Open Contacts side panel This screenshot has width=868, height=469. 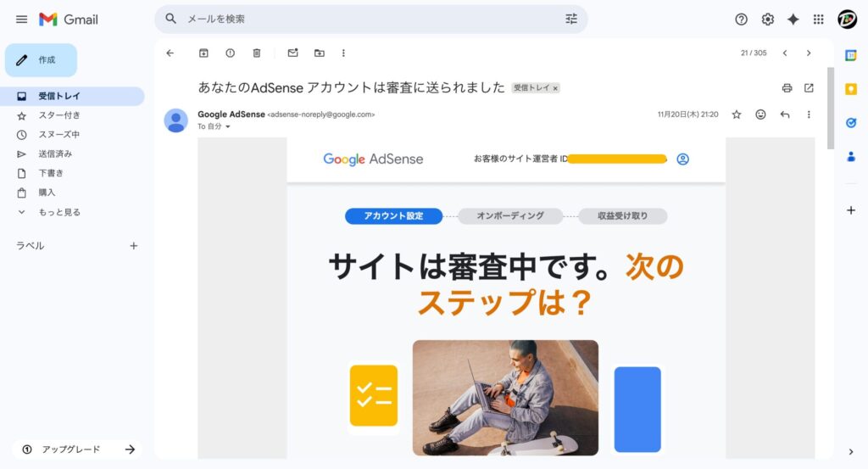[851, 157]
